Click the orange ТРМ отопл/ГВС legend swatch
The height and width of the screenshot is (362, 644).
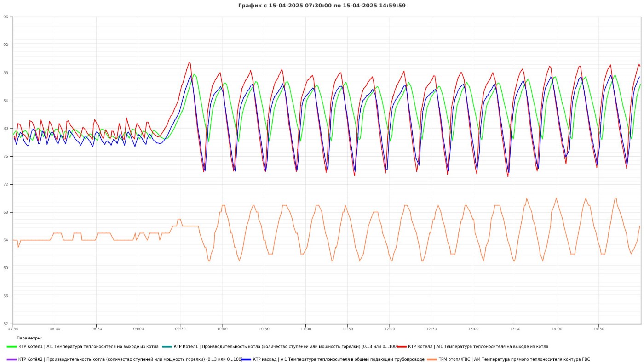[x=432, y=359]
